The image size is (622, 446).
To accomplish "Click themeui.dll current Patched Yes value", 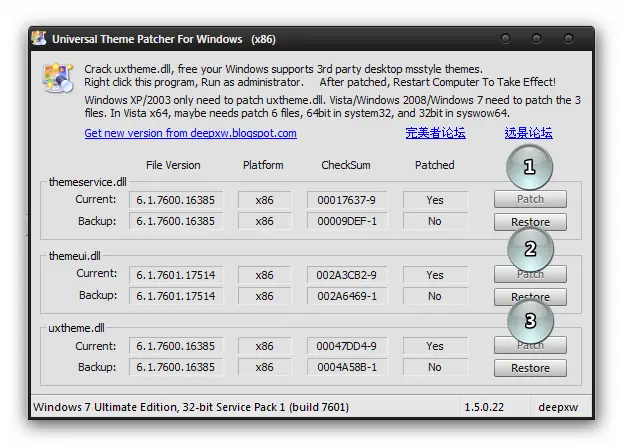I will 435,275.
